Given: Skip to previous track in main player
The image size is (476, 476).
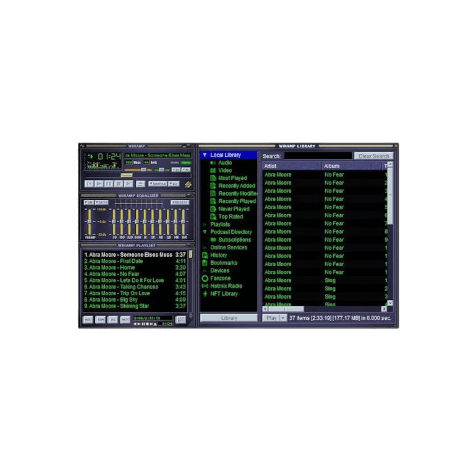Looking at the screenshot, I should click(x=89, y=184).
